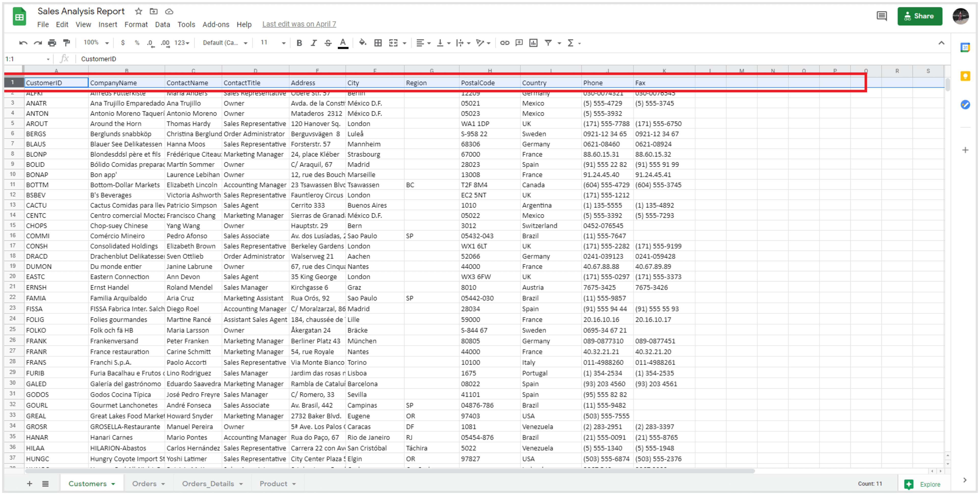Open the Insert chart tool
980x495 pixels.
click(x=533, y=43)
